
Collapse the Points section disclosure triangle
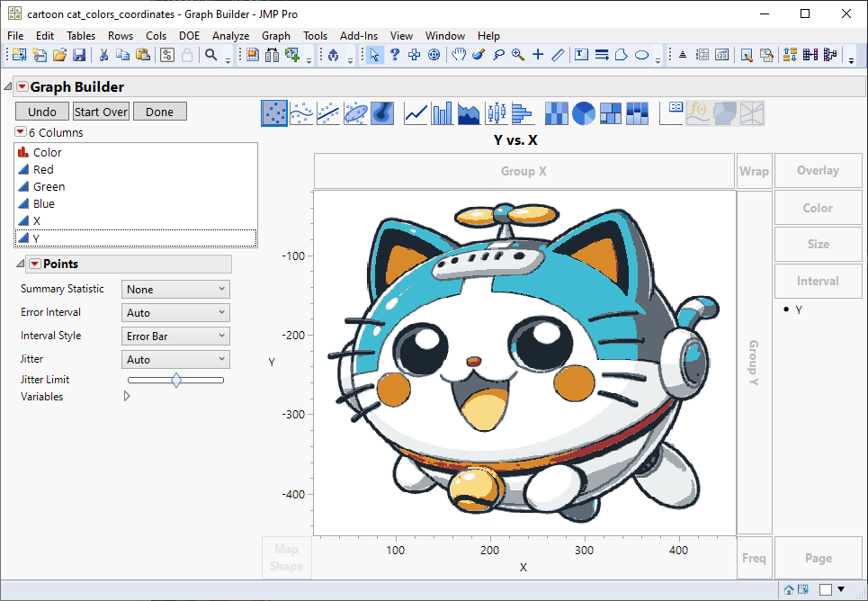point(21,264)
